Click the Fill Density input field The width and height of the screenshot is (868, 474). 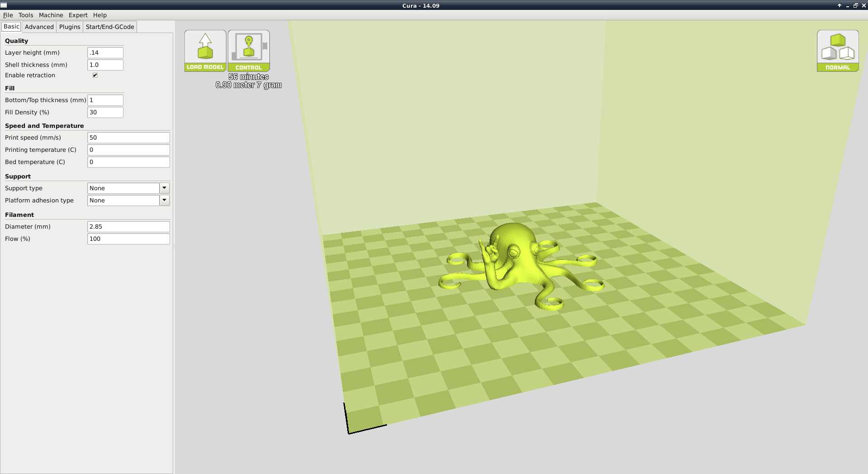[105, 112]
